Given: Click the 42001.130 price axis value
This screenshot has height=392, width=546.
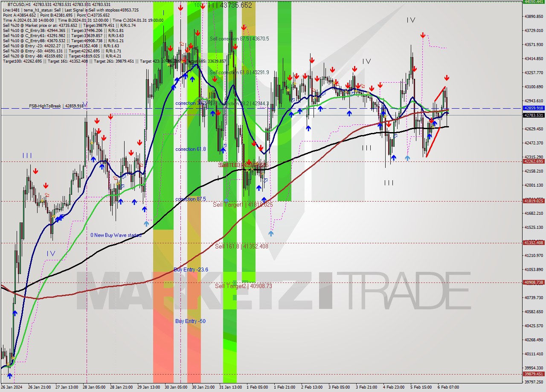Looking at the screenshot, I should pyautogui.click(x=534, y=185).
